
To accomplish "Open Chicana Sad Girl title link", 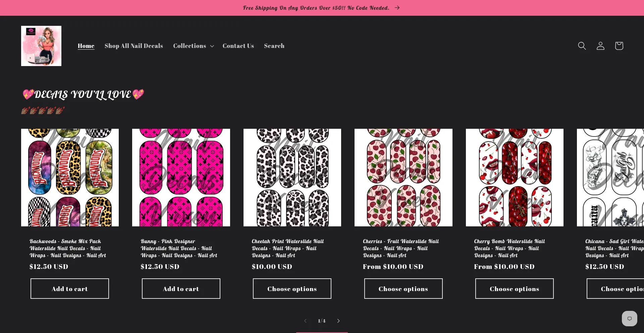I will [x=614, y=248].
